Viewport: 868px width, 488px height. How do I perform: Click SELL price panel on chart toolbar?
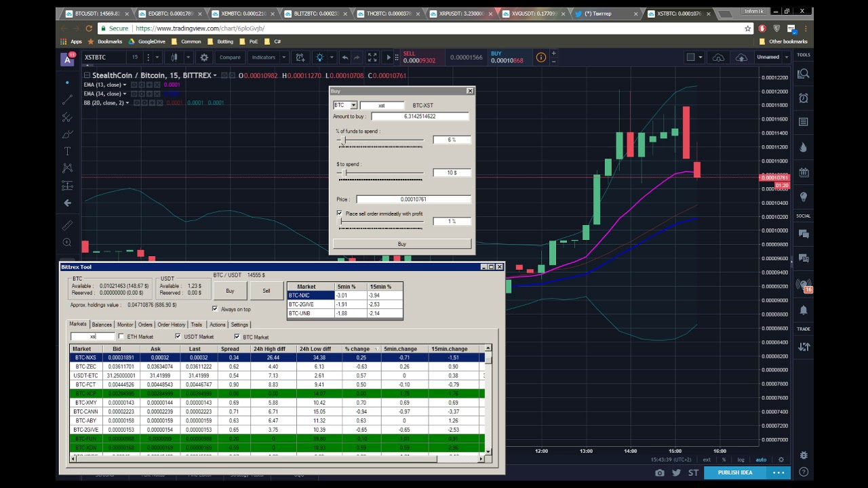(422, 58)
